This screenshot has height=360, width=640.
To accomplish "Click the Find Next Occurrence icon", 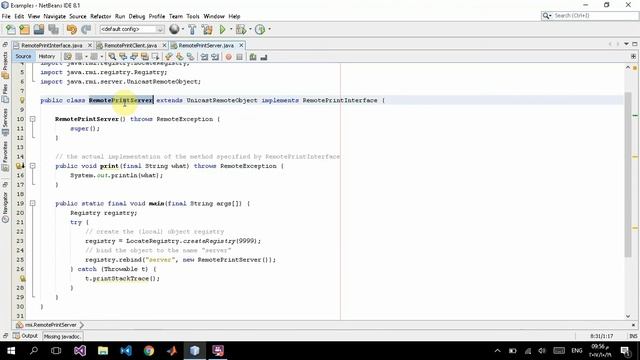I will (x=134, y=57).
